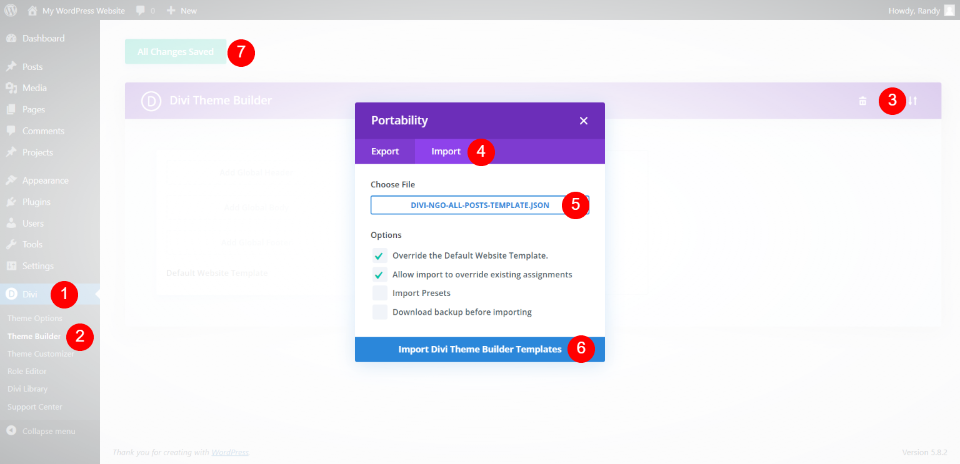Click the Tools wrench icon

11,244
